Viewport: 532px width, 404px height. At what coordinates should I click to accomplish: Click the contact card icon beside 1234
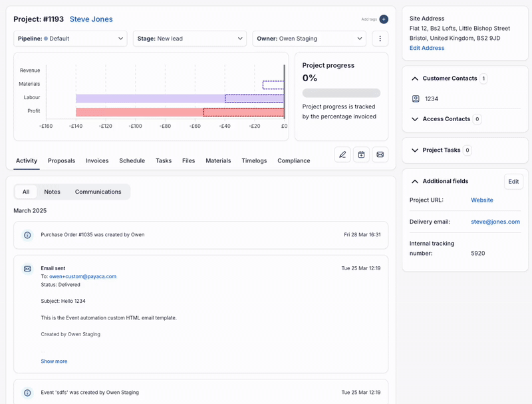point(416,99)
